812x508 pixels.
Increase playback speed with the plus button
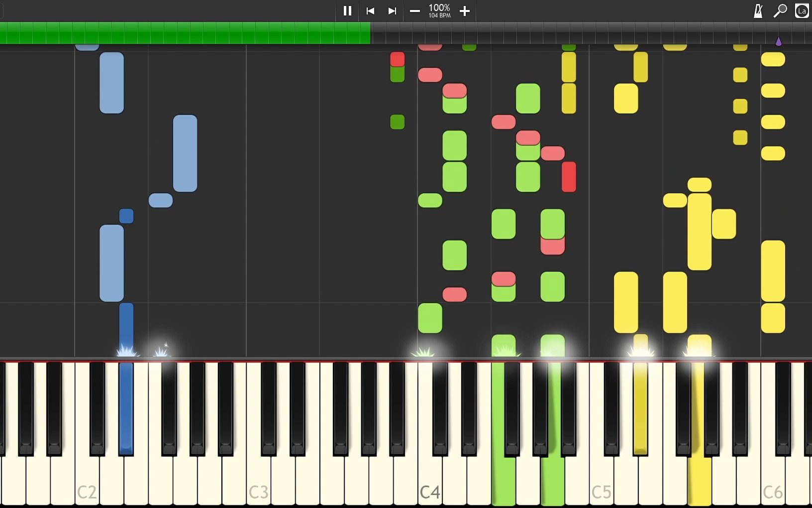tap(465, 10)
